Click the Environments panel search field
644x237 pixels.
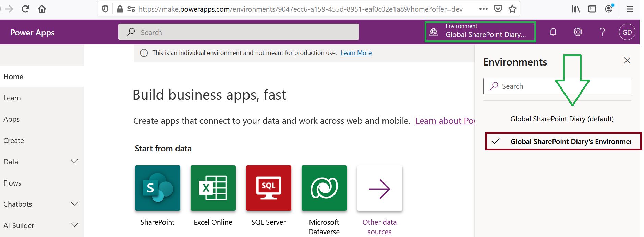click(557, 86)
